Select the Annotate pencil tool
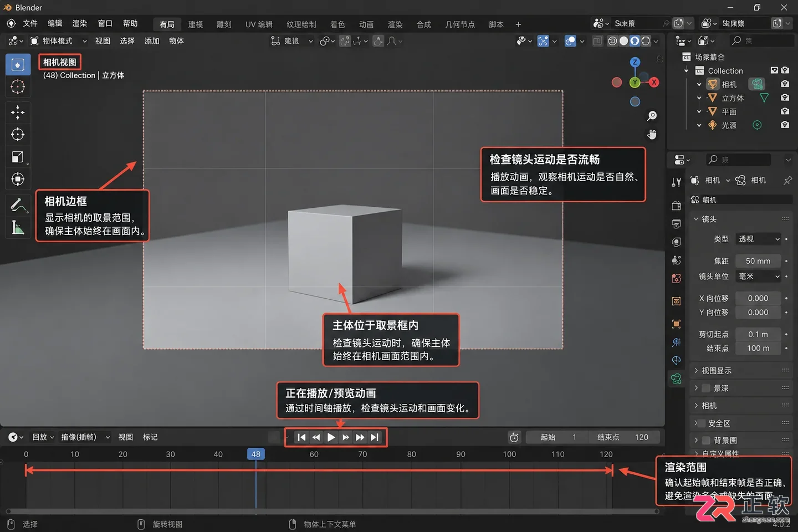The width and height of the screenshot is (798, 532). [x=18, y=205]
